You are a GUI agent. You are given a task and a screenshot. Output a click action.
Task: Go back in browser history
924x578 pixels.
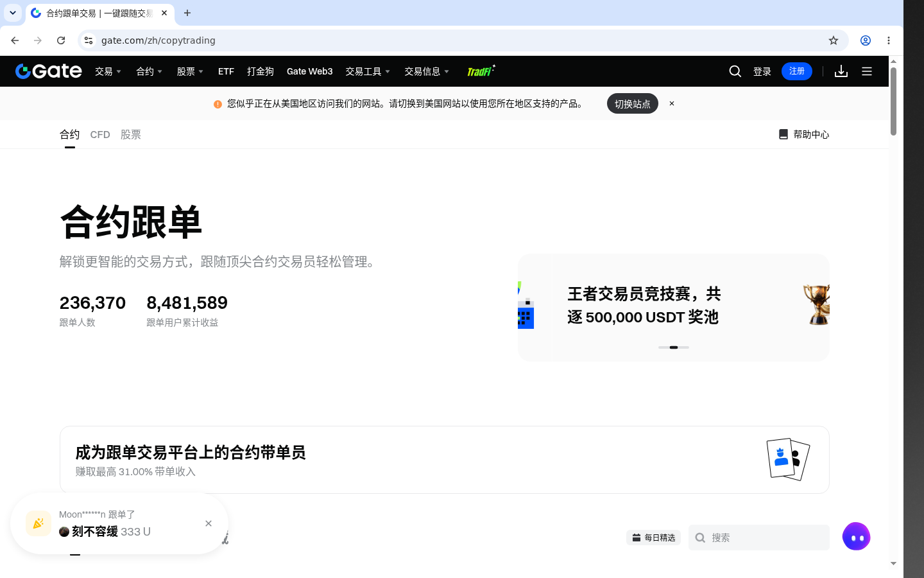tap(15, 40)
